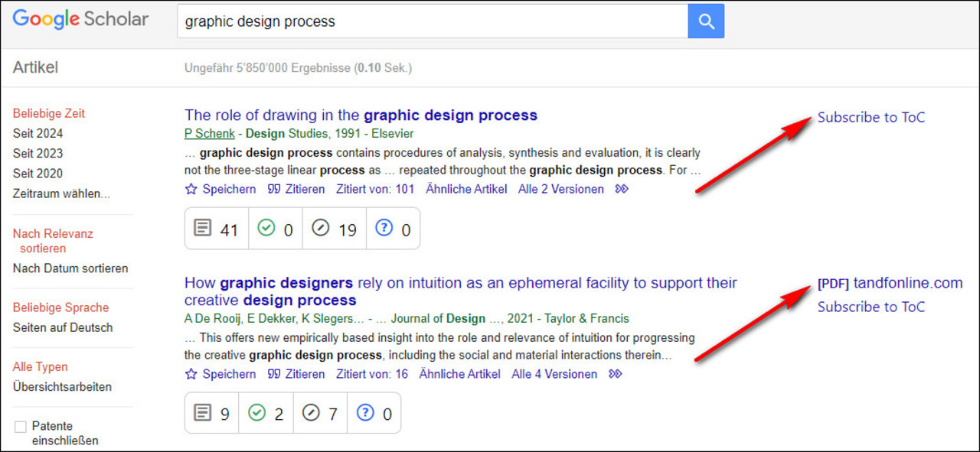This screenshot has height=452, width=980.
Task: Click the quote Zitieren icon of first result
Action: (x=273, y=189)
